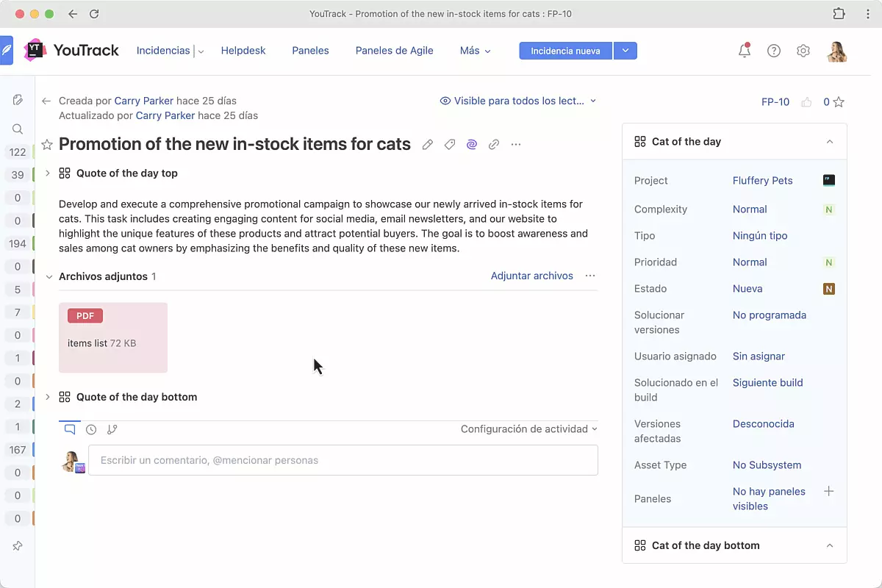The image size is (882, 588).
Task: Toggle star on the issue title
Action: click(x=47, y=145)
